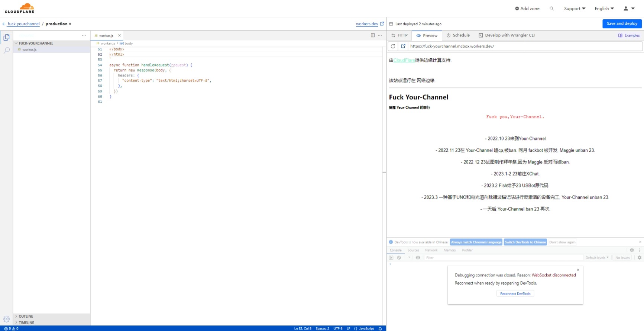The width and height of the screenshot is (644, 331).
Task: Open DevTools settings gear
Action: click(632, 250)
